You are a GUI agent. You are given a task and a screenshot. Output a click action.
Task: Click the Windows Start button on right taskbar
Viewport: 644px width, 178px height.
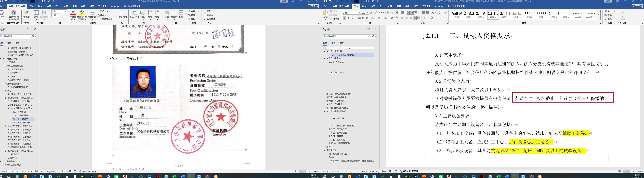pyautogui.click(x=325, y=176)
